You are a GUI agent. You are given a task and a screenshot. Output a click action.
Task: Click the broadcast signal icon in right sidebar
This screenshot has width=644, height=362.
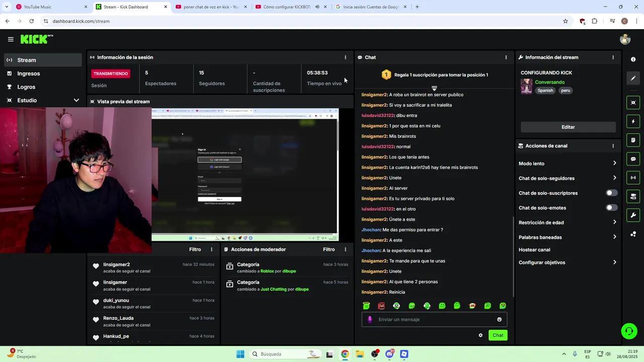pos(633,177)
